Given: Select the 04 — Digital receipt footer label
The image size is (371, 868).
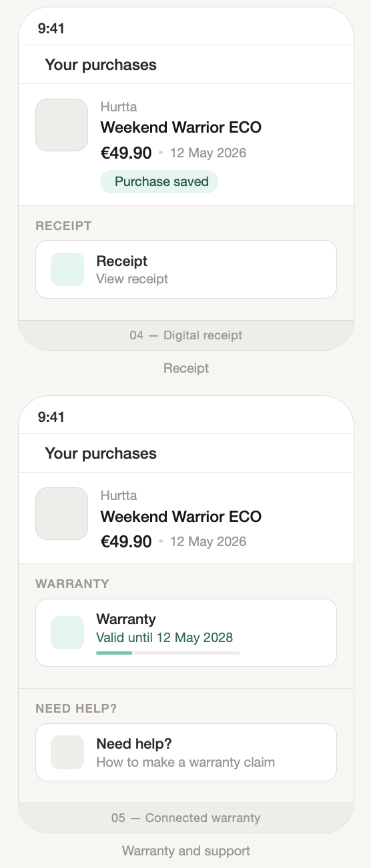Looking at the screenshot, I should (186, 335).
